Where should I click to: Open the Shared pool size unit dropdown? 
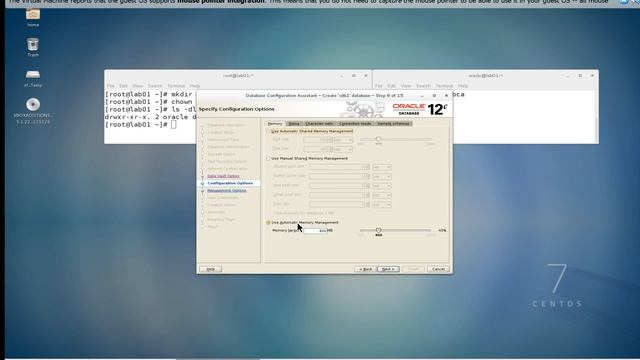(382, 167)
